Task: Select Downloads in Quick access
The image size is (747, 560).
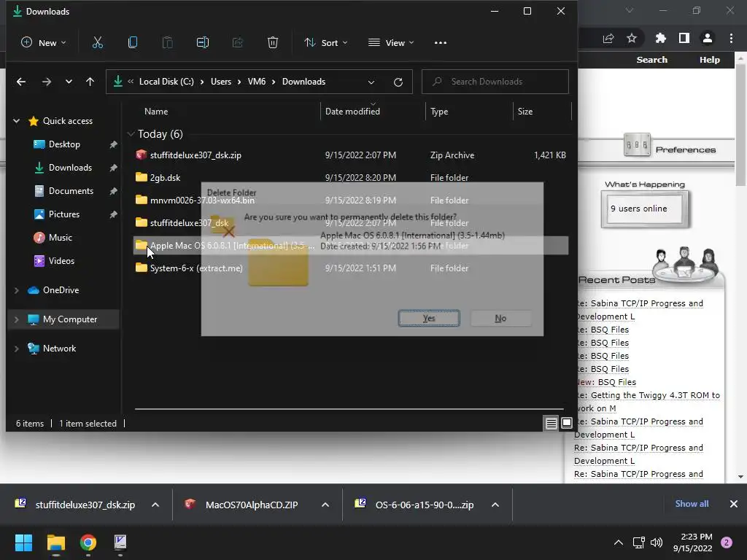Action: pos(70,168)
